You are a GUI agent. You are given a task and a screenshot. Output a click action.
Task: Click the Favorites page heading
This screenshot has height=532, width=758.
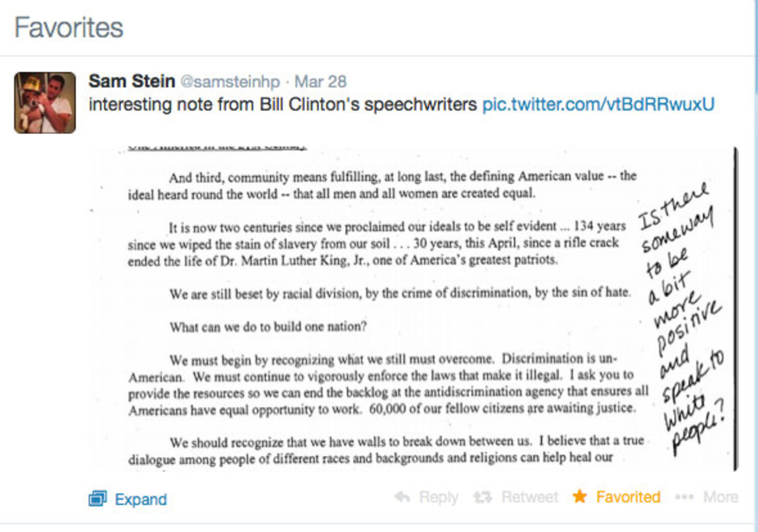(x=69, y=27)
